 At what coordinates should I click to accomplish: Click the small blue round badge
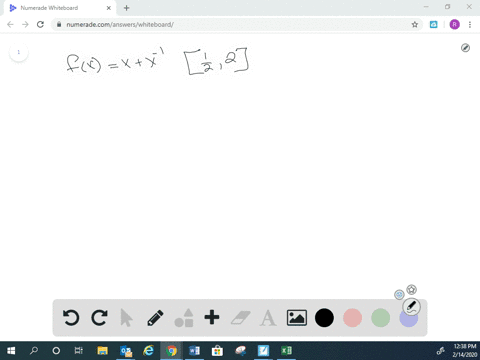[399, 294]
